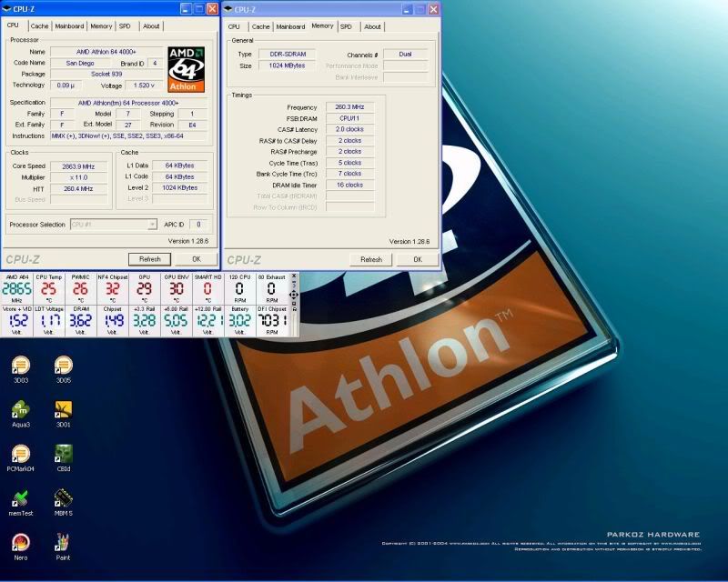Click the memory Type value 'DDR-SDRAM'
The width and height of the screenshot is (728, 582).
pyautogui.click(x=288, y=54)
